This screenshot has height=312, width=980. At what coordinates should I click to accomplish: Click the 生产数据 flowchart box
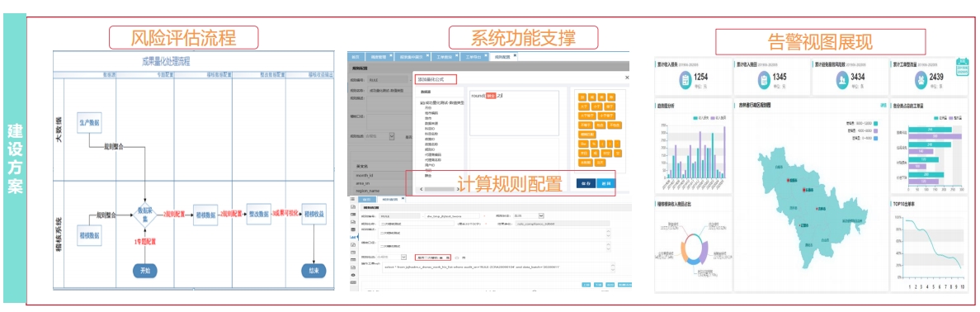tap(89, 121)
